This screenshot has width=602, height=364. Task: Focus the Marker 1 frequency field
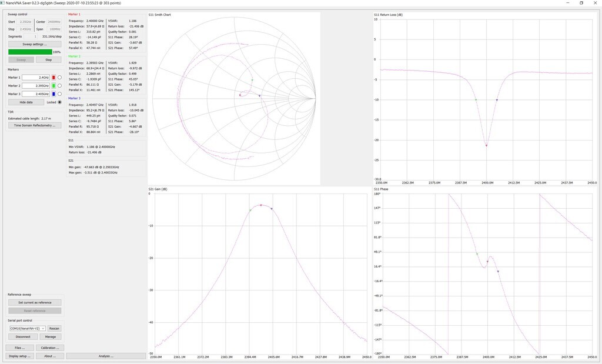[x=36, y=78]
